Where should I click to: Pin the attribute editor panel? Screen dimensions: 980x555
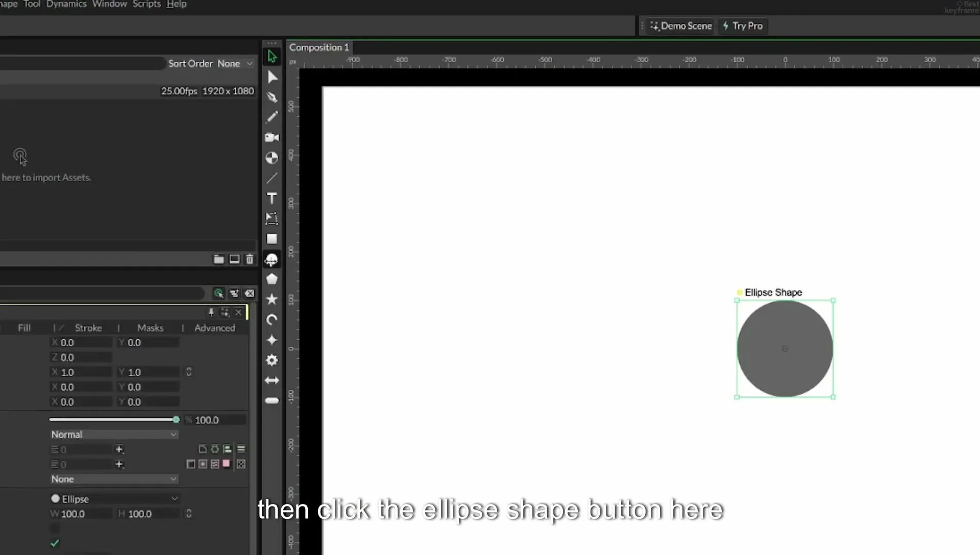pos(211,312)
